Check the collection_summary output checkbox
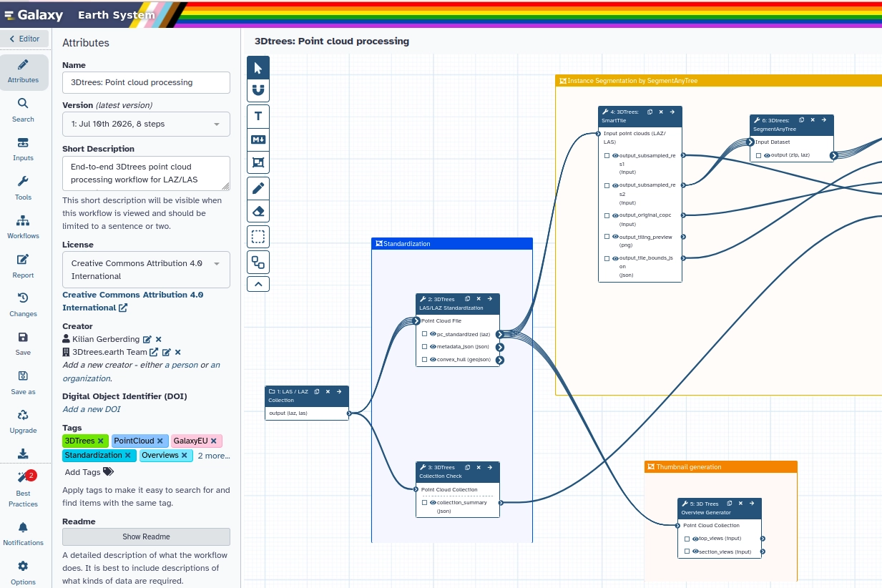 coord(424,503)
